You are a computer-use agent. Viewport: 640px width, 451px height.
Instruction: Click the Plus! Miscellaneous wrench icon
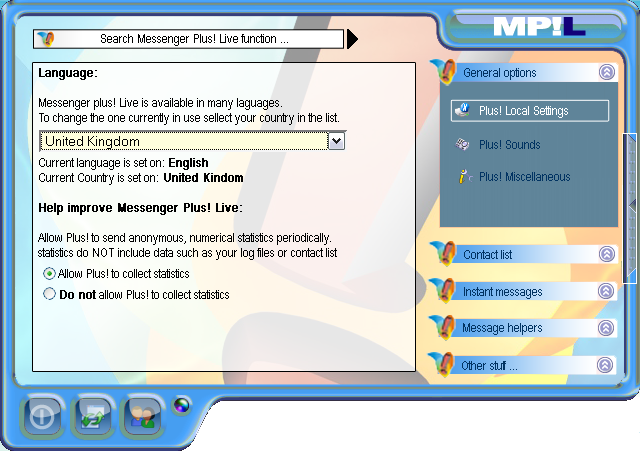pos(463,177)
